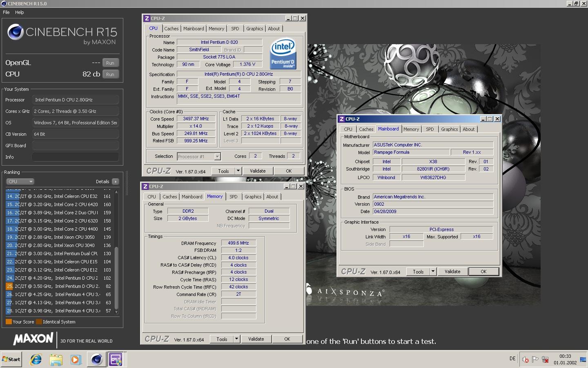Open the Help menu
Image resolution: width=588 pixels, height=368 pixels.
[20, 12]
